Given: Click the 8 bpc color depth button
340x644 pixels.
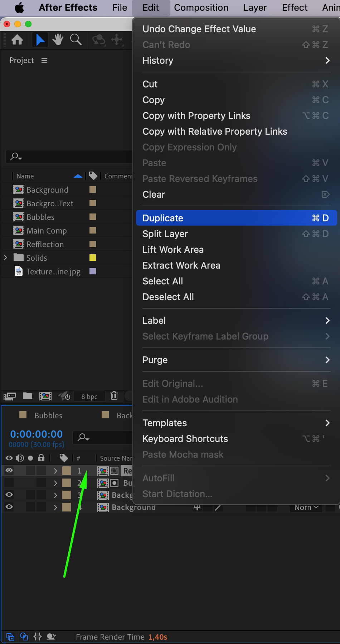Looking at the screenshot, I should pos(89,397).
